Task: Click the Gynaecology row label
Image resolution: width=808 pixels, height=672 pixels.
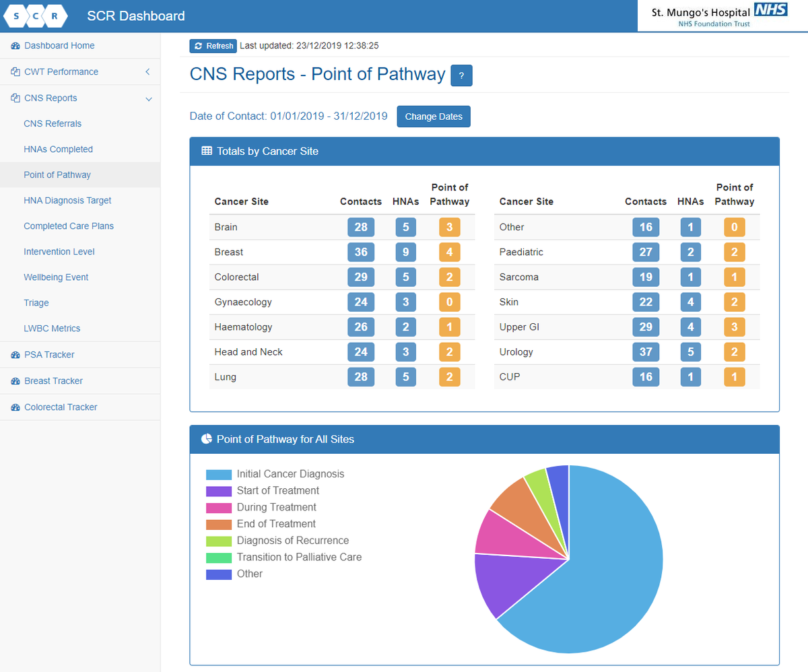Action: pos(243,302)
